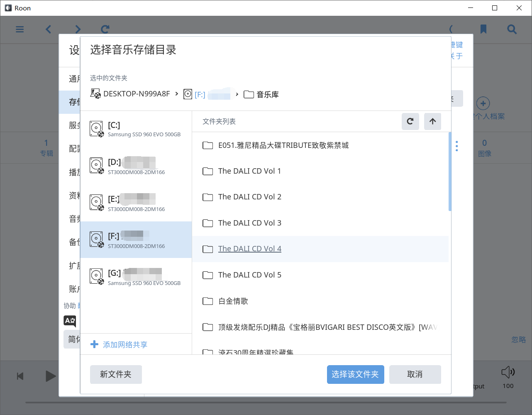Click the 音乐库 folder in the breadcrumb
This screenshot has width=532, height=415.
tap(261, 94)
